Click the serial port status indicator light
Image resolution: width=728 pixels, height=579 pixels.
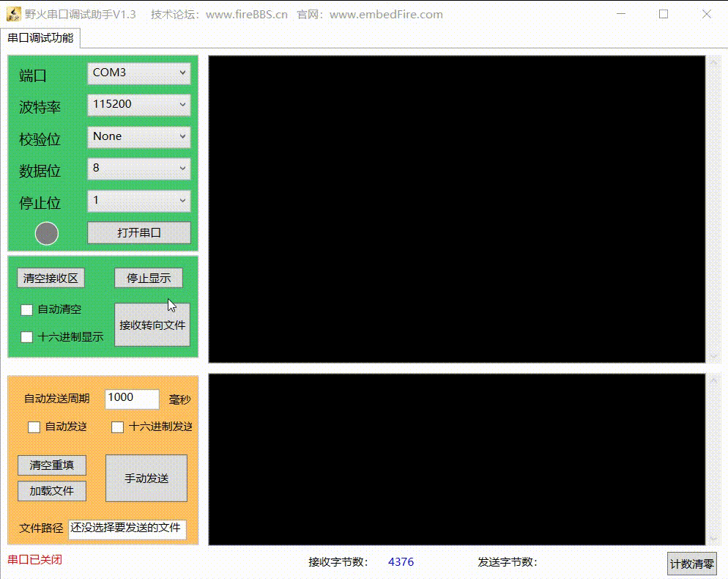click(x=47, y=232)
